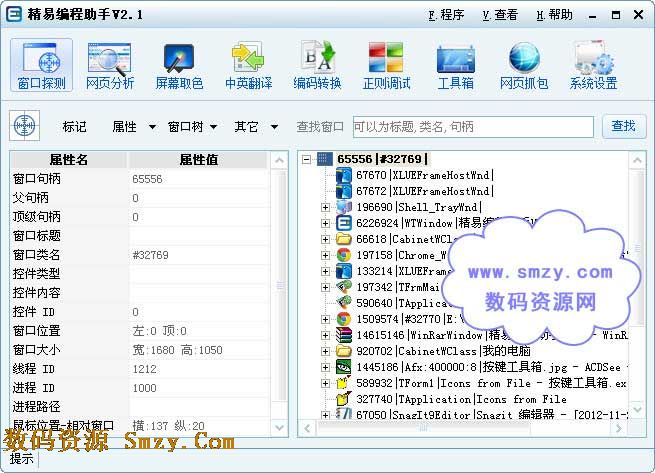This screenshot has width=655, height=473.
Task: Select the 窗口句柄 65556 value cell
Action: 199,179
